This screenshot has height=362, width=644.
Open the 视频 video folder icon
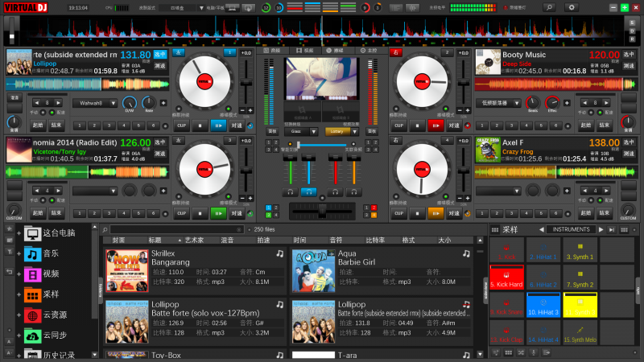[32, 274]
